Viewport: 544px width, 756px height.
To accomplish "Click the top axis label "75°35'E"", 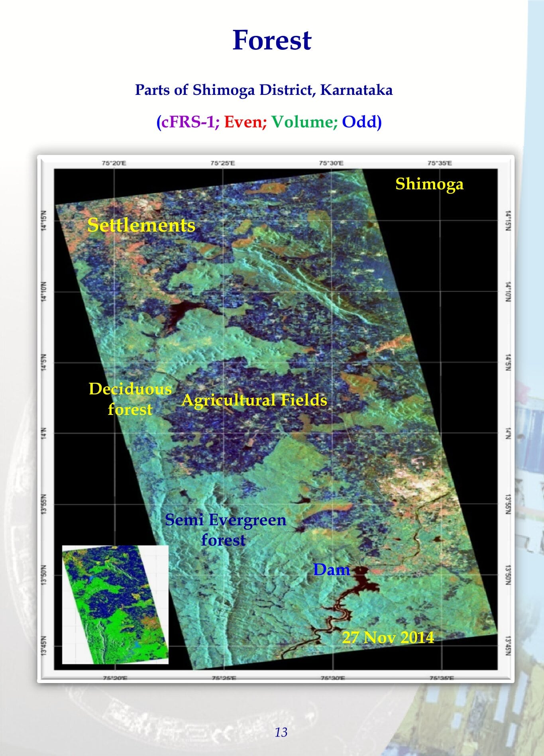I will pyautogui.click(x=440, y=163).
